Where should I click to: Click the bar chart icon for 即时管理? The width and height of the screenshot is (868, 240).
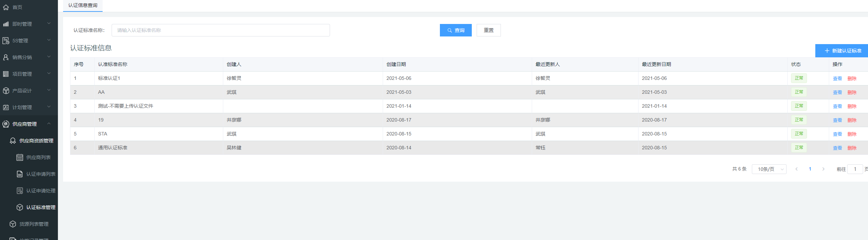point(6,24)
